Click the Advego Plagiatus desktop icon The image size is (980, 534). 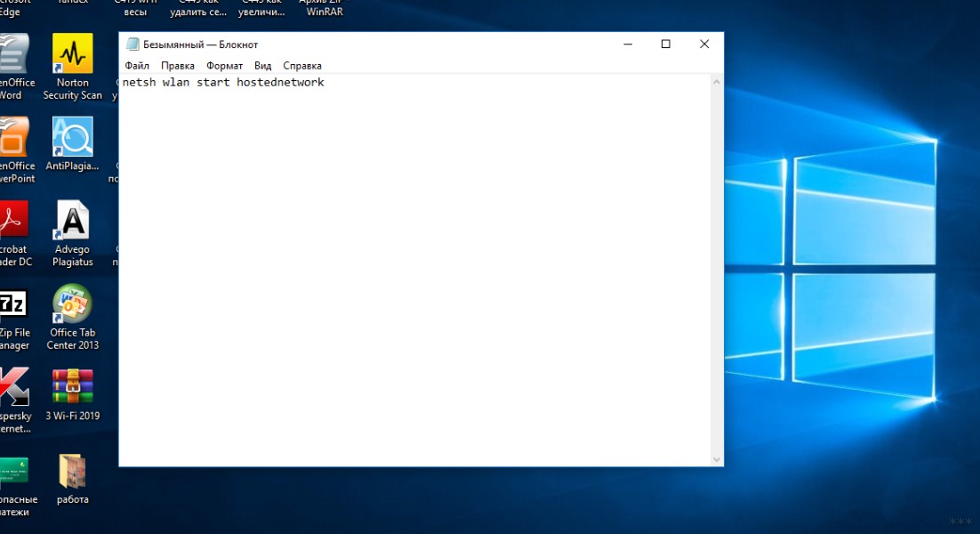[72, 222]
